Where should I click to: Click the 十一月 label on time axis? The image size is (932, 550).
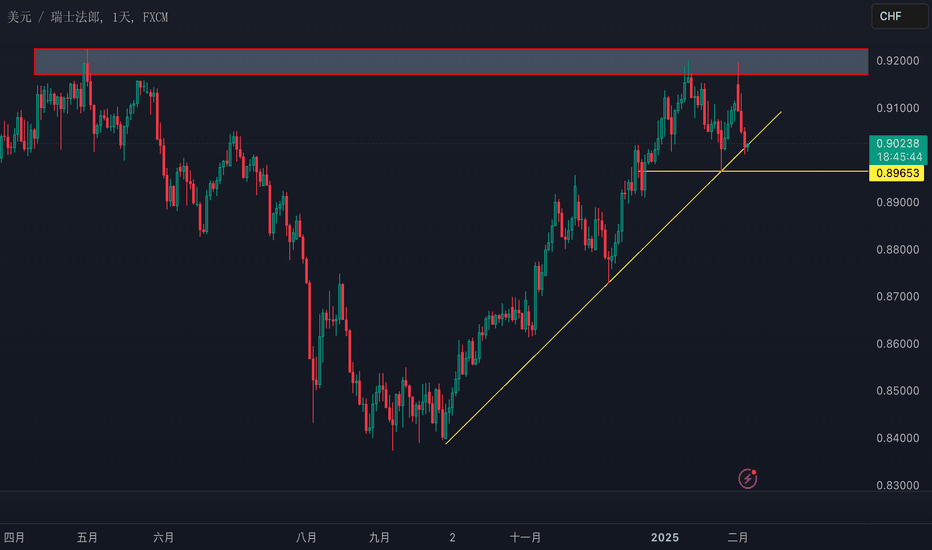[x=525, y=538]
